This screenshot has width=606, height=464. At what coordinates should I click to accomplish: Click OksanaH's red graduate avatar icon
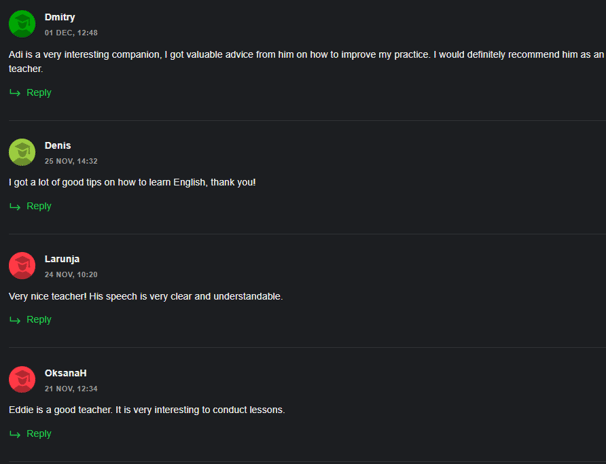coord(22,379)
